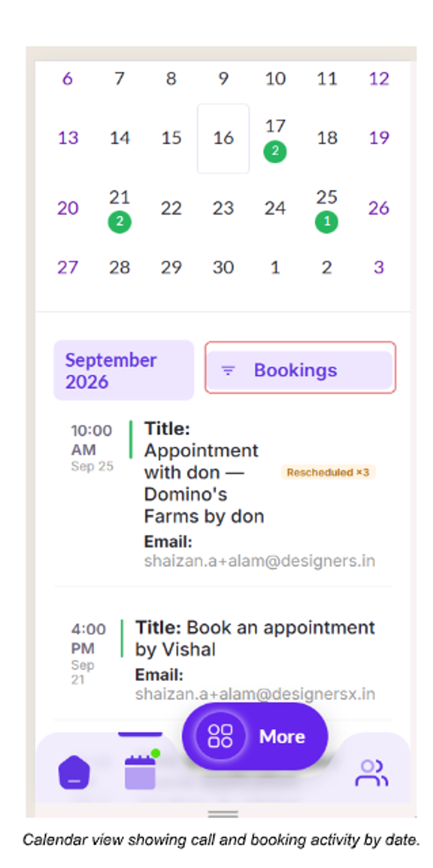Select date 30 in the calendar
433x868 pixels.
pyautogui.click(x=223, y=268)
